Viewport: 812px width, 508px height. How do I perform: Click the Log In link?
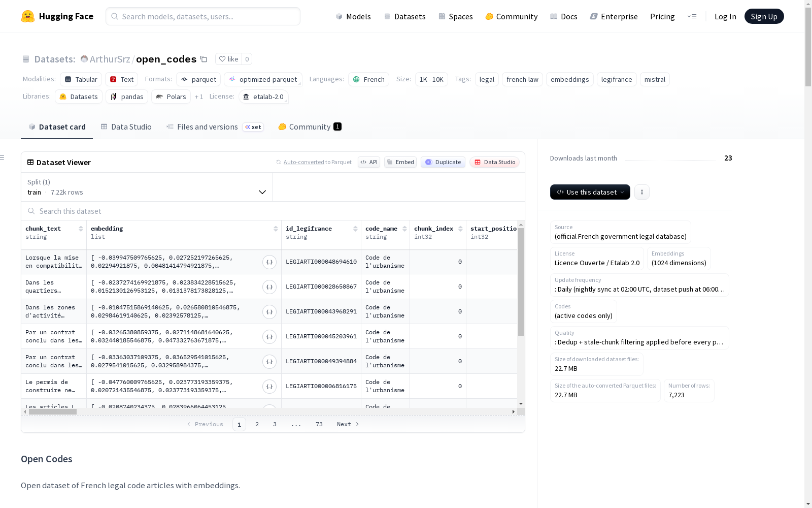point(725,16)
